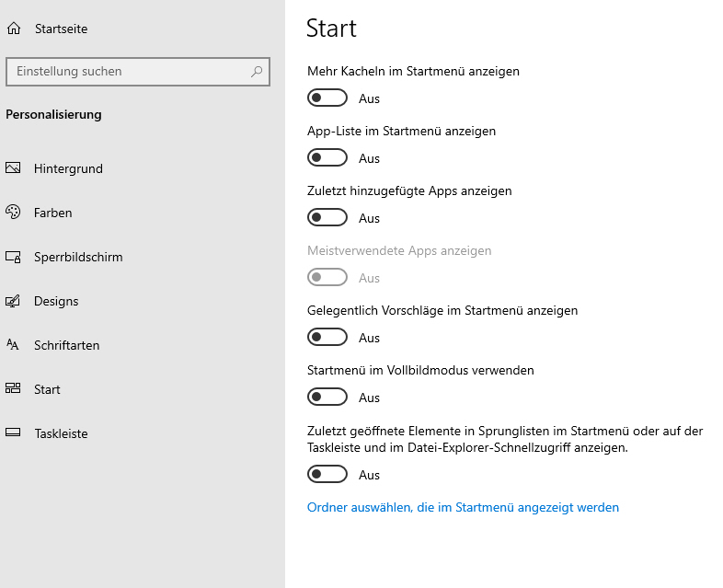723x588 pixels.
Task: Go to Startseite label
Action: pos(62,29)
